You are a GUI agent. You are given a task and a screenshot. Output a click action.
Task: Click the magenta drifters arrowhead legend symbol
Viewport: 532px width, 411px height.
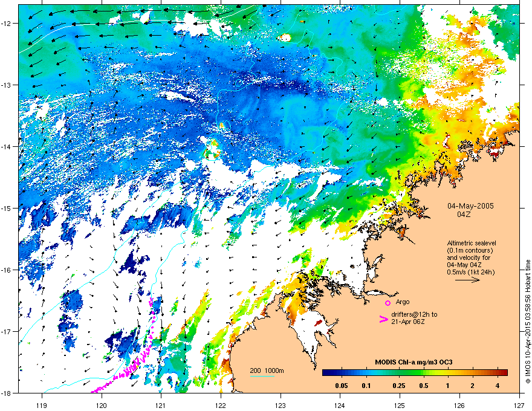coord(383,319)
